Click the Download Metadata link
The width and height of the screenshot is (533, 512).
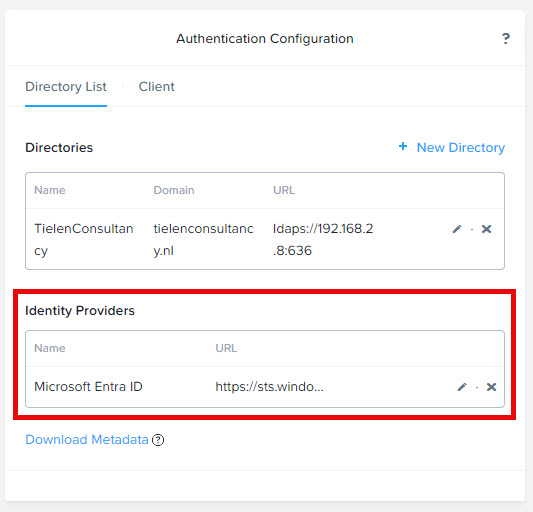click(x=87, y=440)
